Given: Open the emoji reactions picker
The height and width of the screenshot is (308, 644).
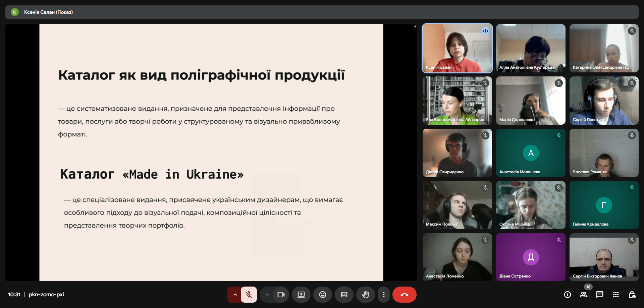Looking at the screenshot, I should pos(322,295).
